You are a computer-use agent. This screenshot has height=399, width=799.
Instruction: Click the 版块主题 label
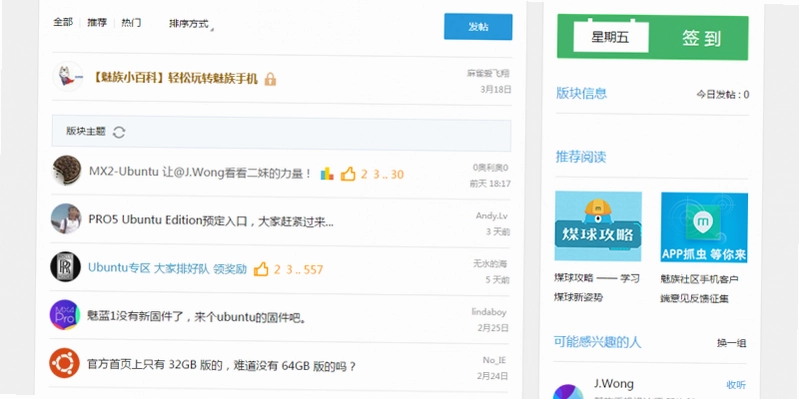click(x=86, y=131)
